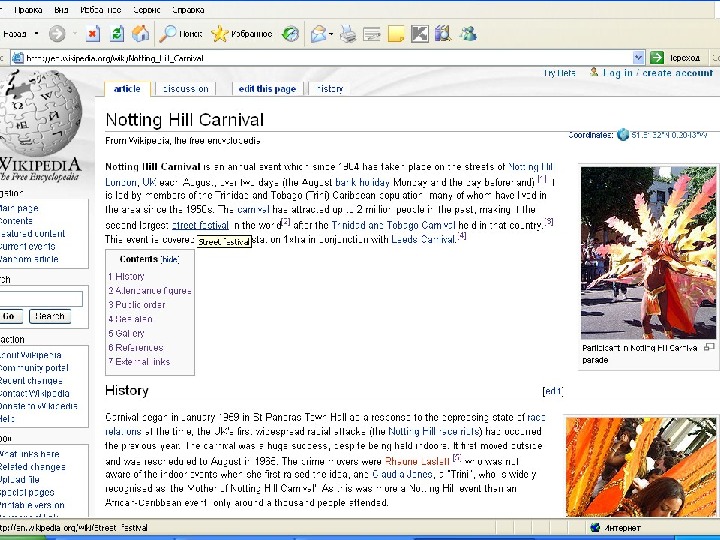Click the edit link beside History heading
The width and height of the screenshot is (720, 540).
(x=552, y=391)
